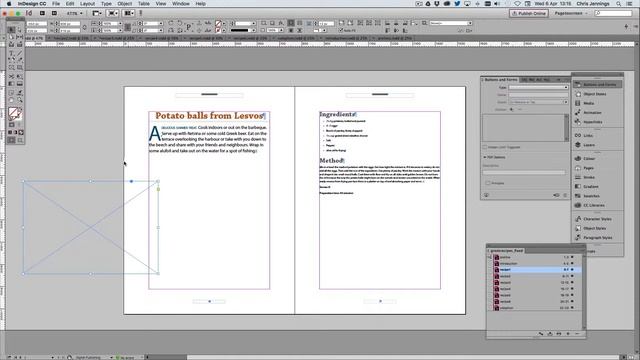Select the Zoom magnifier tool
640x360 pixels.
(x=20, y=100)
